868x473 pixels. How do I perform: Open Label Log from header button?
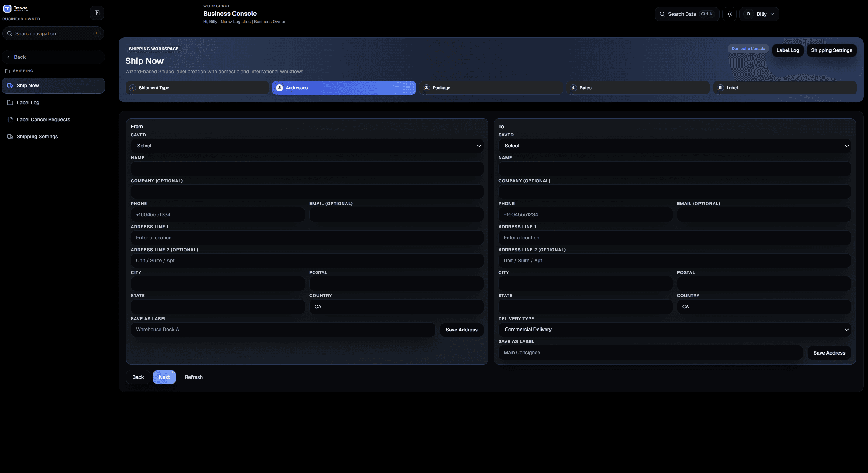[787, 50]
